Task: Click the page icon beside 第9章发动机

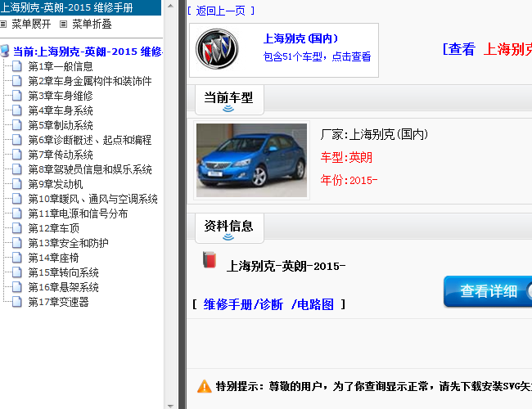Action: point(17,184)
